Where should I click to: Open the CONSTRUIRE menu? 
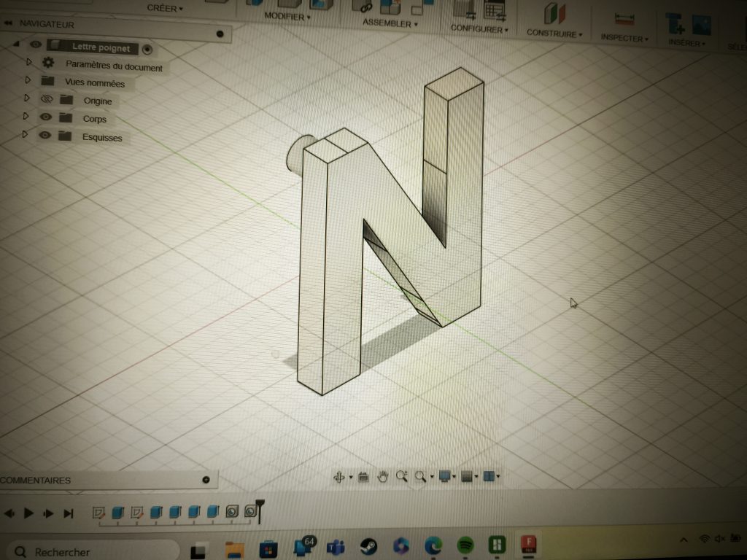click(x=554, y=34)
